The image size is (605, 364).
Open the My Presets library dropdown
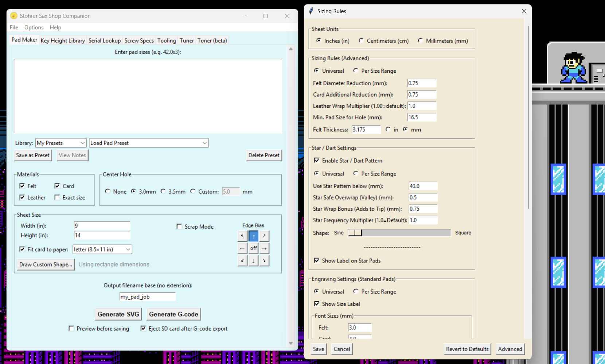click(x=61, y=143)
